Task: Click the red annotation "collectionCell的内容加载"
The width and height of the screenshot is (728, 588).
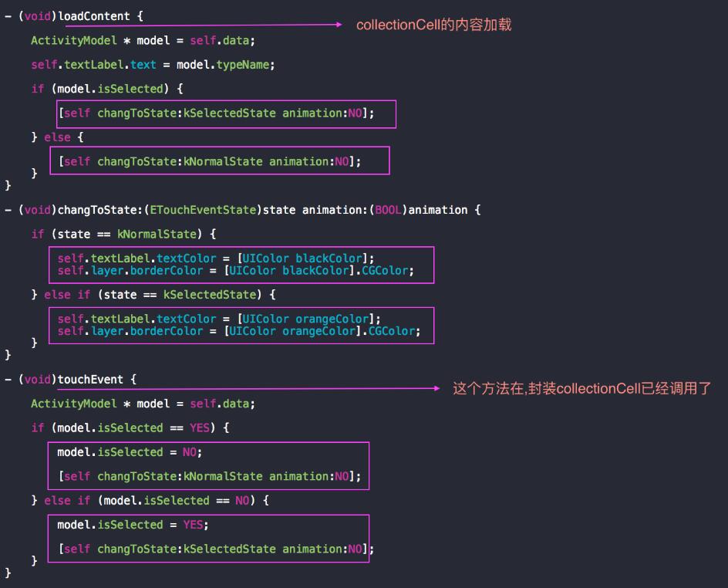Action: coord(433,25)
